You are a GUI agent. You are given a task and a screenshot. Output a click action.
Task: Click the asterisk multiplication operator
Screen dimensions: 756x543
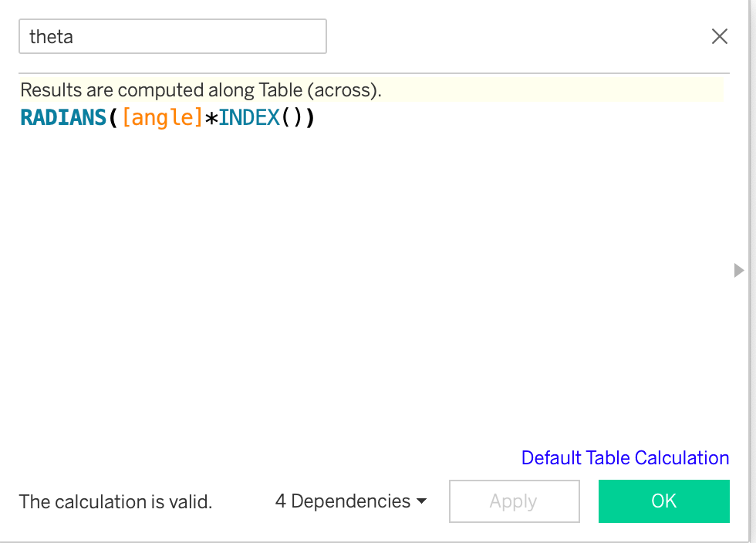pyautogui.click(x=211, y=118)
